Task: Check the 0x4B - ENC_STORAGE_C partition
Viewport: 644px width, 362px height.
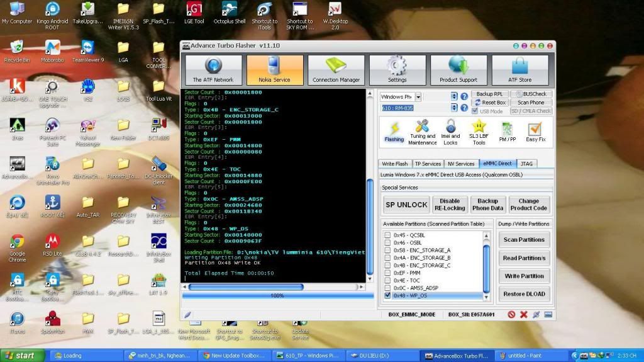Action: pyautogui.click(x=387, y=265)
